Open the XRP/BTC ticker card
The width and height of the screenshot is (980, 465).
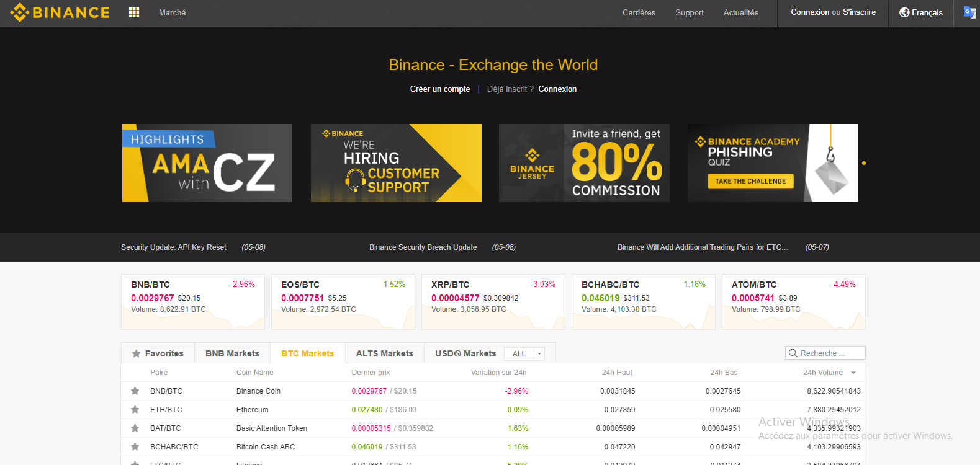(493, 302)
